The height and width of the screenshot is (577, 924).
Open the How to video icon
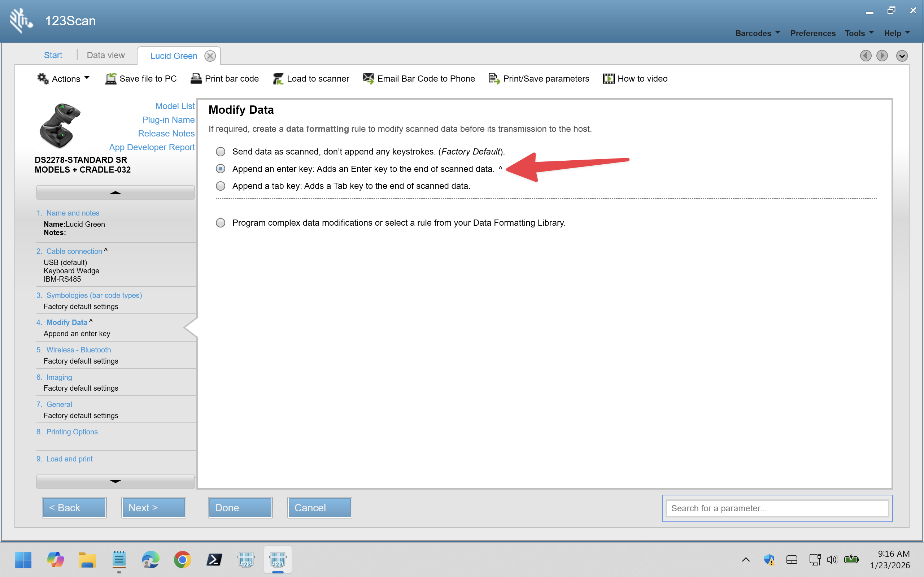pos(608,79)
